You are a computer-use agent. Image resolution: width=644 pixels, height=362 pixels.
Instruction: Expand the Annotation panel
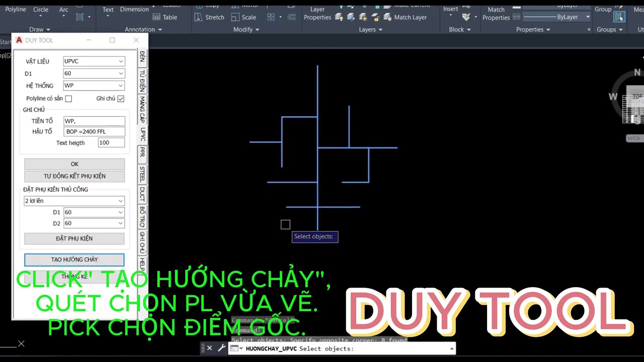click(143, 30)
